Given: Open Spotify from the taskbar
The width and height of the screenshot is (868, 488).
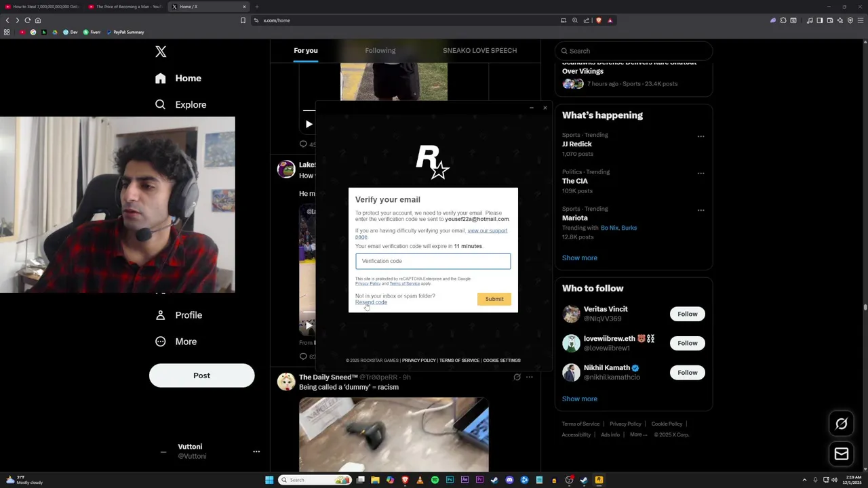Looking at the screenshot, I should [x=435, y=480].
